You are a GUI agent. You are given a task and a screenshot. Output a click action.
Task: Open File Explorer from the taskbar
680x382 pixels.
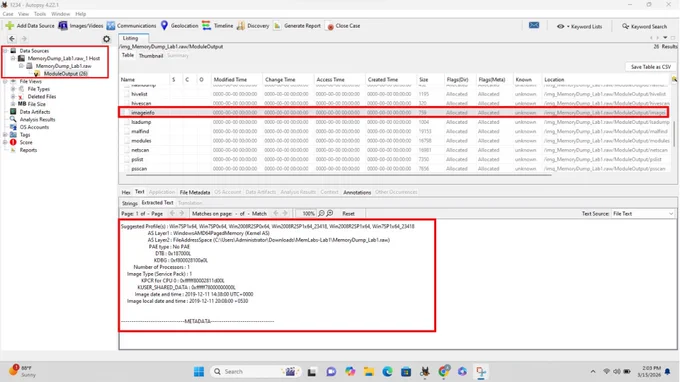pyautogui.click(x=369, y=372)
